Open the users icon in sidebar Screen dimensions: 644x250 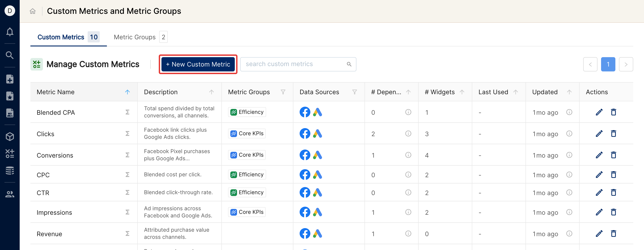[x=10, y=194]
